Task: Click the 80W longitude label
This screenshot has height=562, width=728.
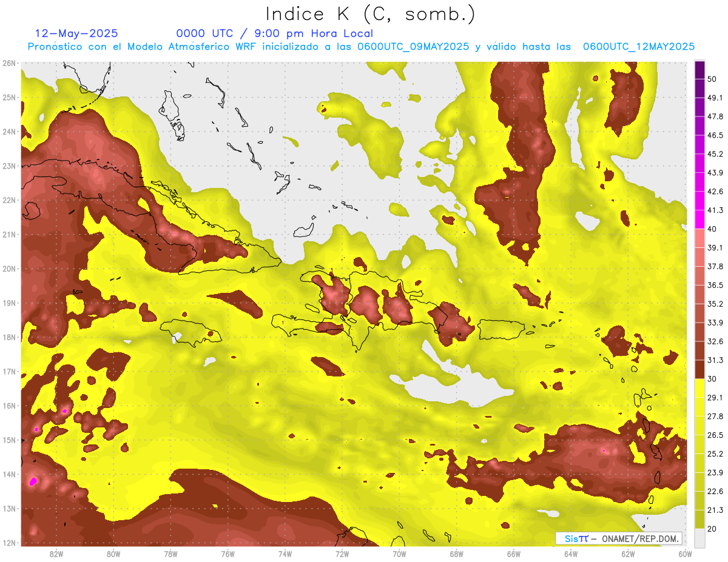Action: pyautogui.click(x=113, y=554)
